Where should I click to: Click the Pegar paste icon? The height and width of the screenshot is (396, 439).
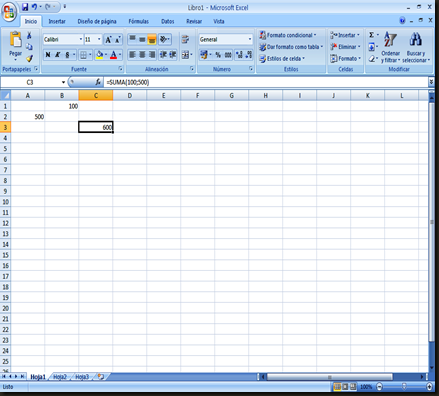pyautogui.click(x=15, y=39)
